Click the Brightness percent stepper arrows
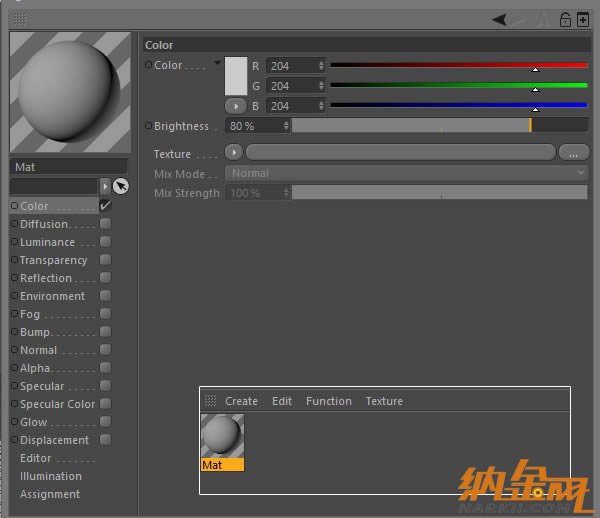The height and width of the screenshot is (518, 600). pyautogui.click(x=286, y=125)
